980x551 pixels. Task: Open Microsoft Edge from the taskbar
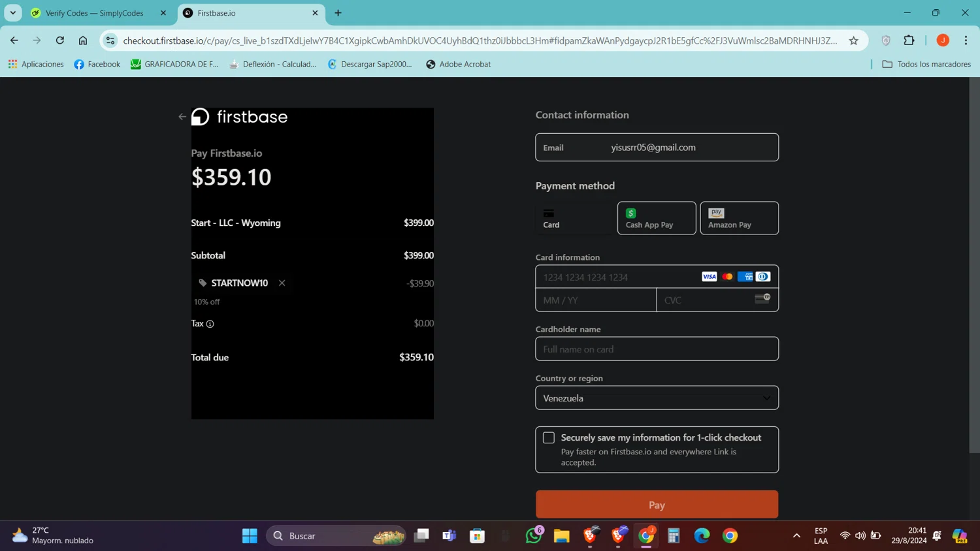[702, 536]
